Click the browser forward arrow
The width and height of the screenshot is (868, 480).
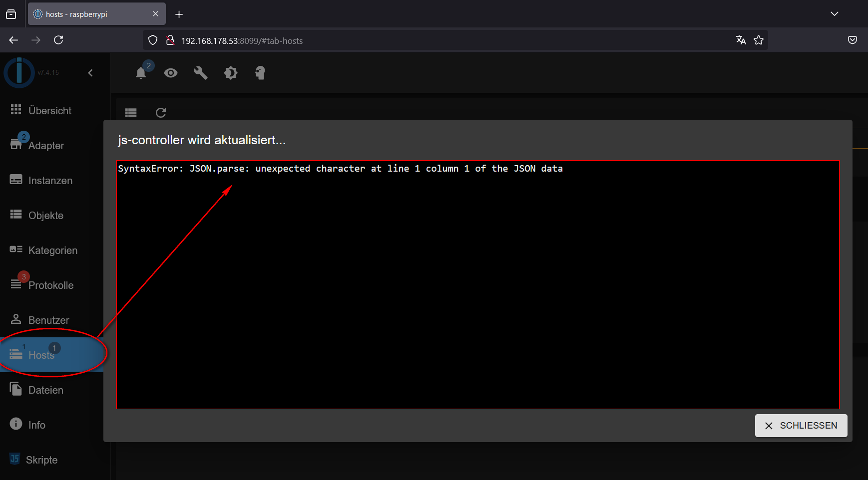click(x=36, y=40)
